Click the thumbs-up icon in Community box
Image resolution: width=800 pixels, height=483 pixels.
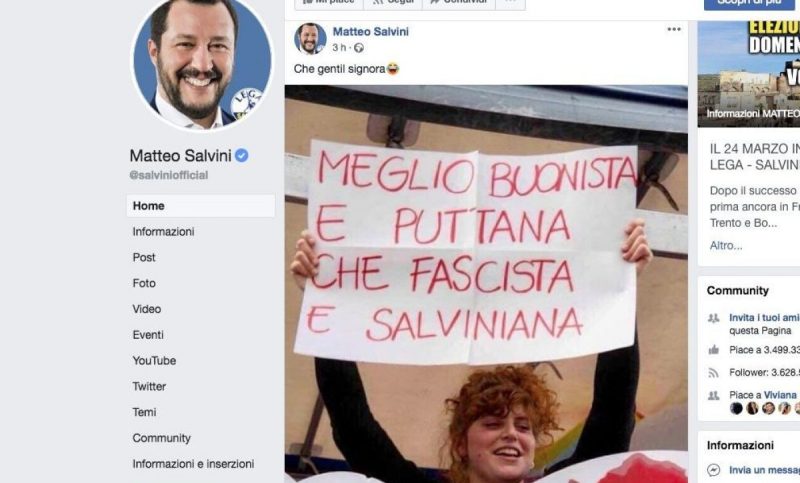coord(713,350)
